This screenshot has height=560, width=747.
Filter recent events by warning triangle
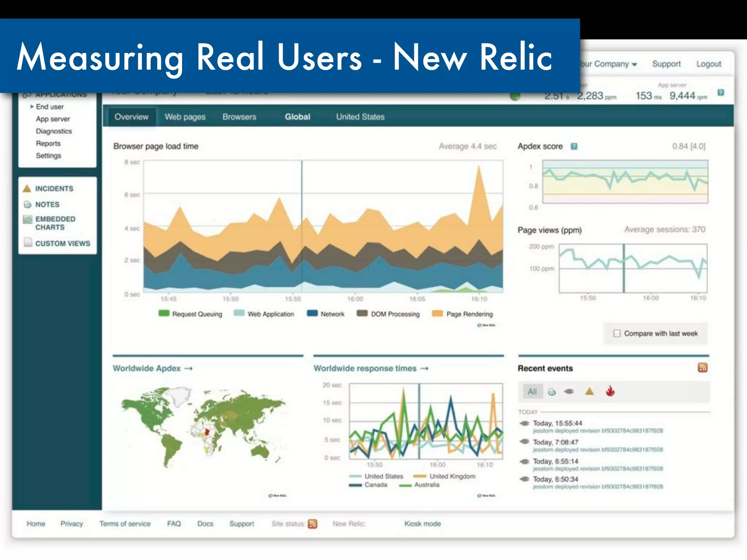point(589,391)
